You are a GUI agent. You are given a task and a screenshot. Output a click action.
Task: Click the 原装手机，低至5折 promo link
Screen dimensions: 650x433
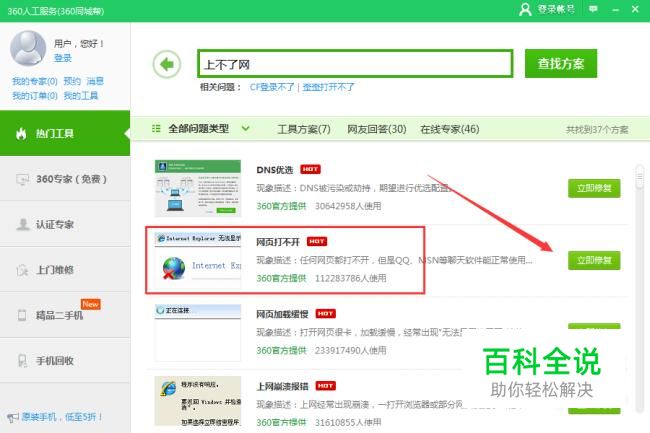coord(62,417)
